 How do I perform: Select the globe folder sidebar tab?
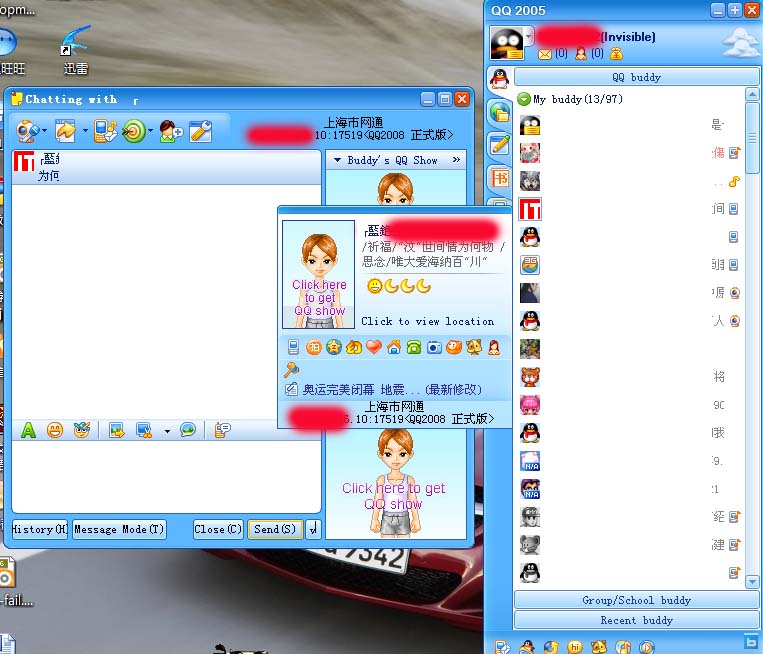point(500,112)
